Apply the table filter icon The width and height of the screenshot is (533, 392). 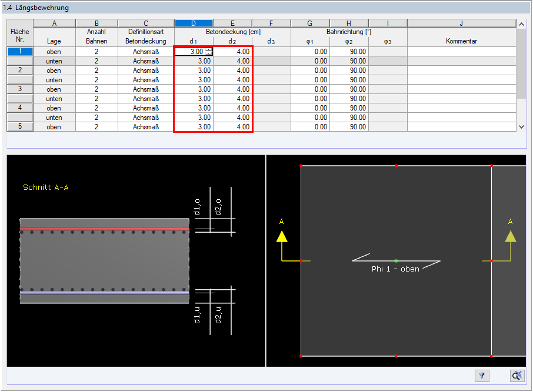pyautogui.click(x=482, y=376)
